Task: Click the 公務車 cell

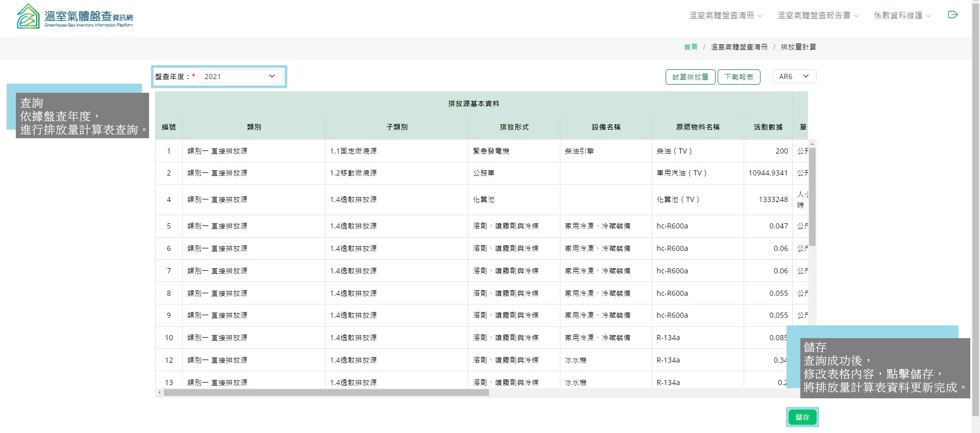Action: 514,173
